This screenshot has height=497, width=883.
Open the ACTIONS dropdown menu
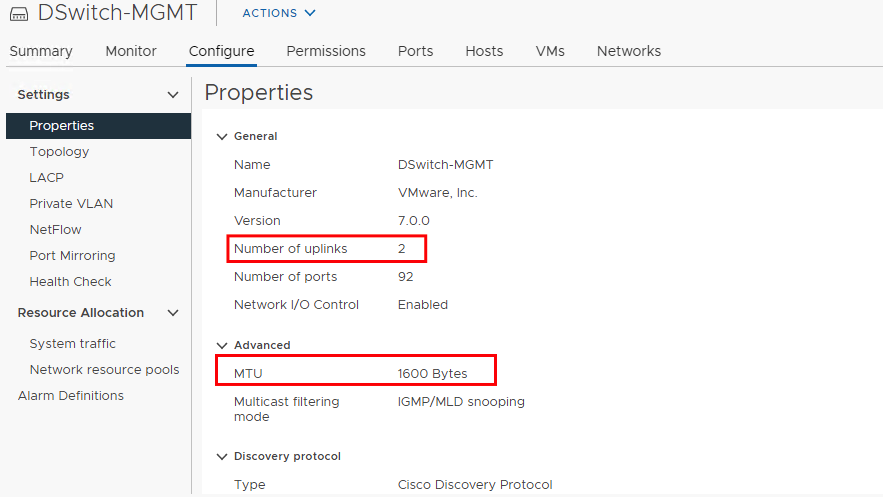pyautogui.click(x=279, y=13)
